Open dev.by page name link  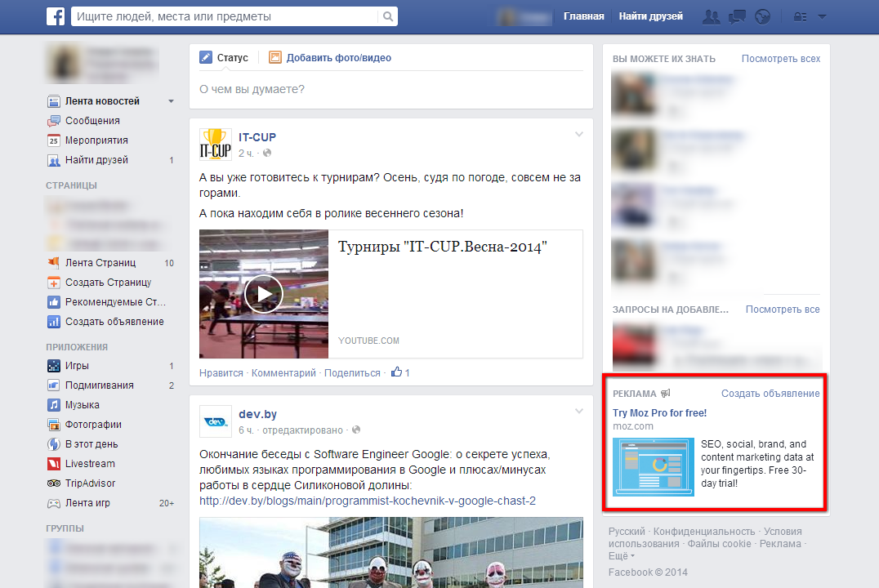(258, 414)
